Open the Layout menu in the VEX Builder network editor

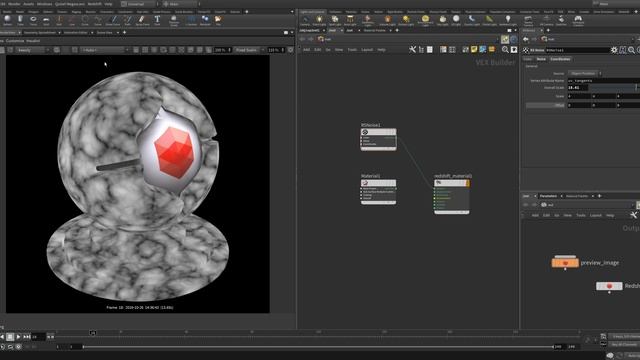point(367,49)
